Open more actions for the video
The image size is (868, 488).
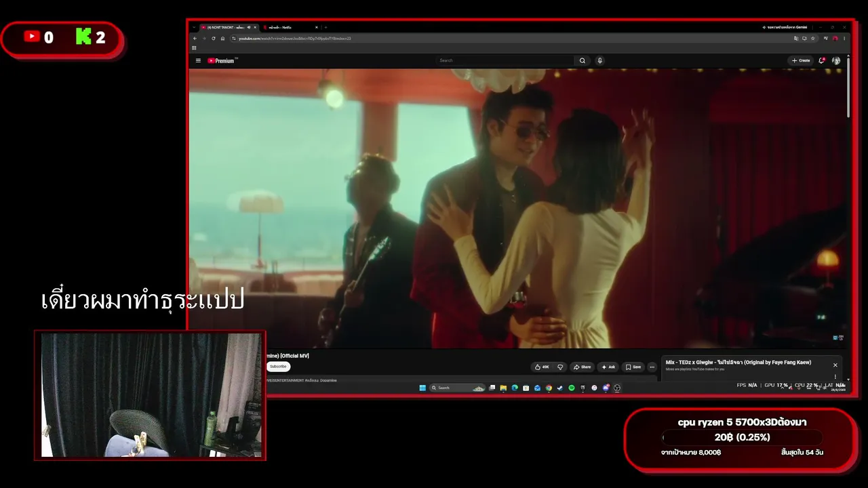(652, 367)
